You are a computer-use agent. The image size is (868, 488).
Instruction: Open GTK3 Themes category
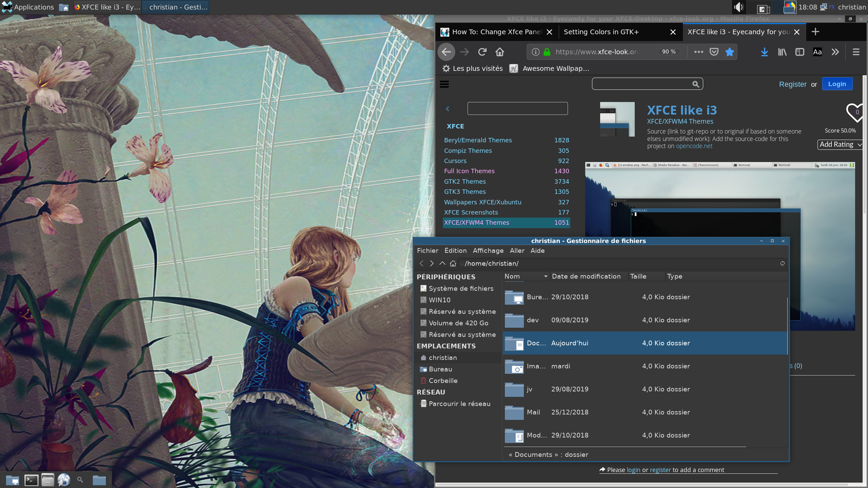[465, 191]
